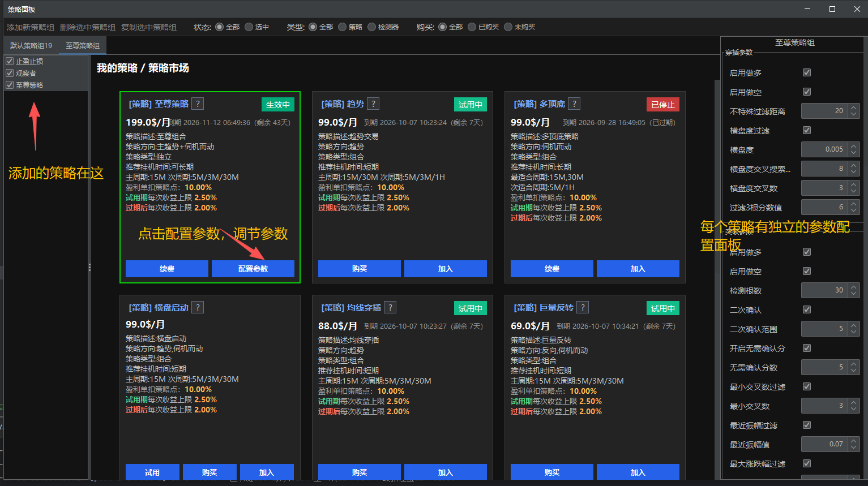The image size is (868, 486).
Task: Toggle the 最小交叉数过滤 checkbox
Action: pos(807,386)
